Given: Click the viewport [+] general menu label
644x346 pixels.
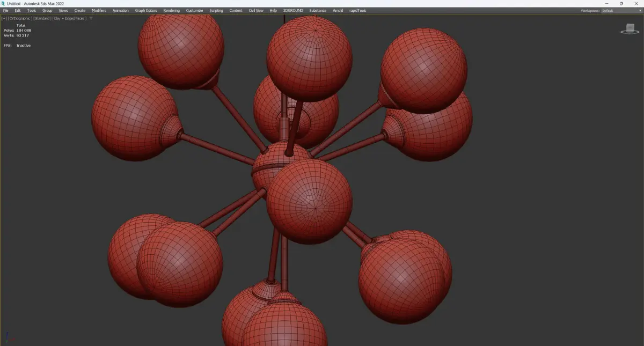Looking at the screenshot, I should [x=4, y=18].
